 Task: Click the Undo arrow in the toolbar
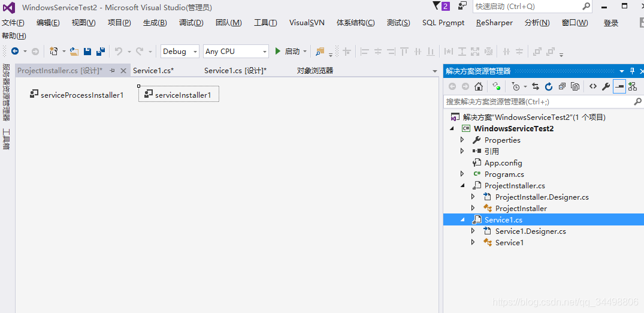click(119, 52)
